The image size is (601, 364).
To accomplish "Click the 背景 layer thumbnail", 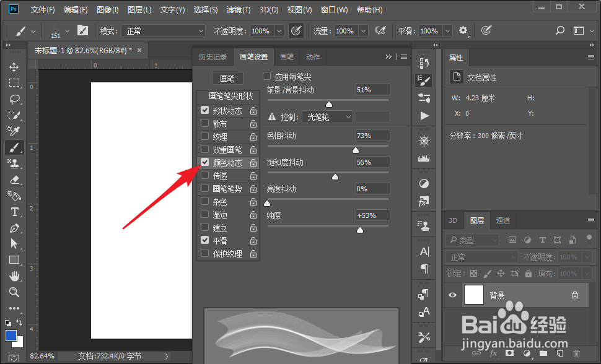I will pyautogui.click(x=473, y=295).
